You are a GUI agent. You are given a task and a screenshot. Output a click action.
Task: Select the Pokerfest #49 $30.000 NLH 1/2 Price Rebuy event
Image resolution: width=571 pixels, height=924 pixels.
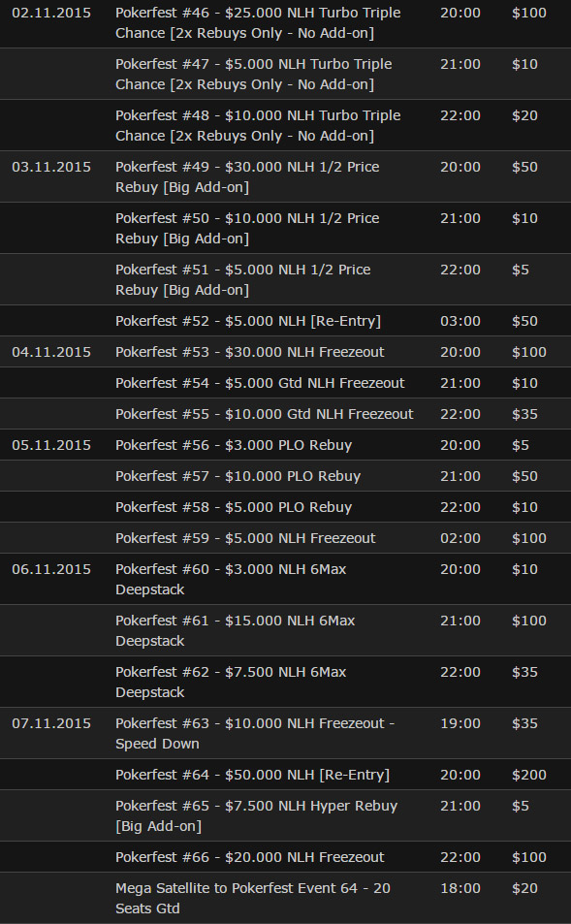point(247,176)
